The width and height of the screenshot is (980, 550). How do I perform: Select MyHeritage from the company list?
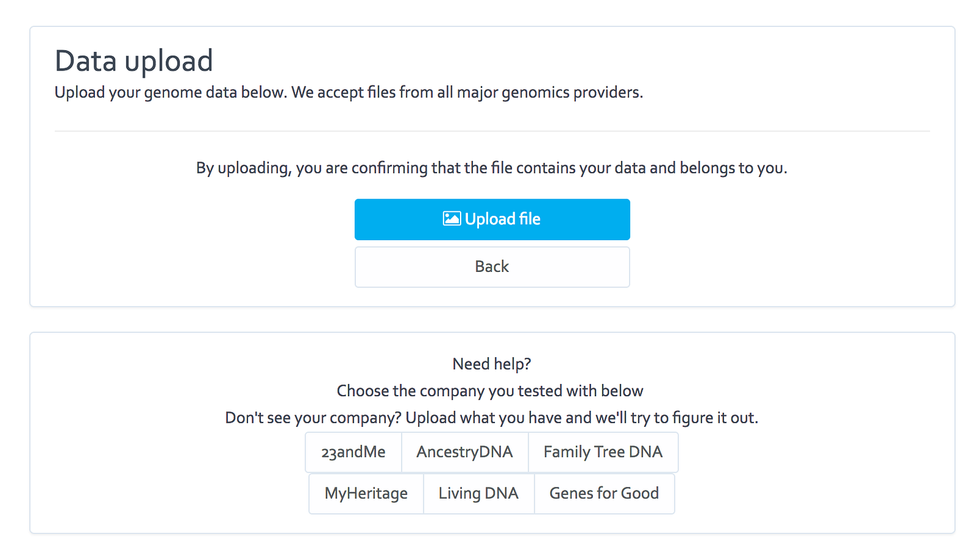coord(366,494)
